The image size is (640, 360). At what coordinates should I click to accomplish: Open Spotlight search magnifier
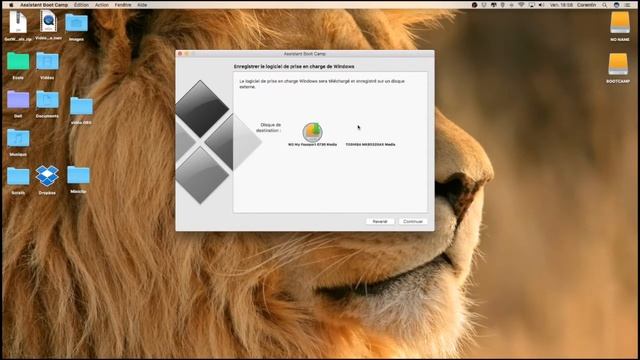[x=604, y=5]
